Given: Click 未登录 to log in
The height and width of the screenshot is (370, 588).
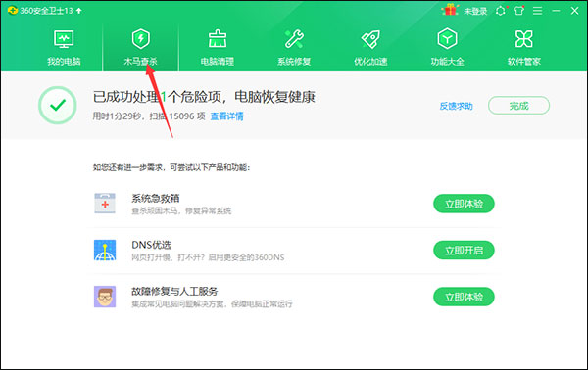Looking at the screenshot, I should pyautogui.click(x=475, y=11).
